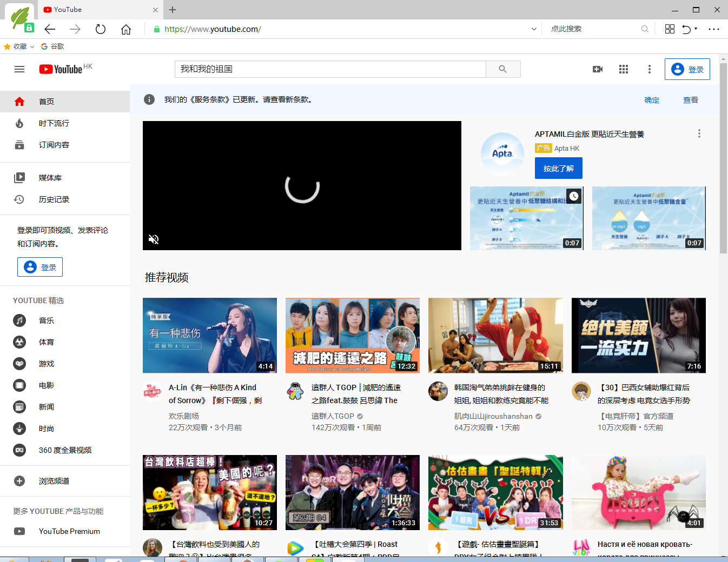This screenshot has width=728, height=562.
Task: Click 按此了解 on the Aptamil ad
Action: coord(559,168)
